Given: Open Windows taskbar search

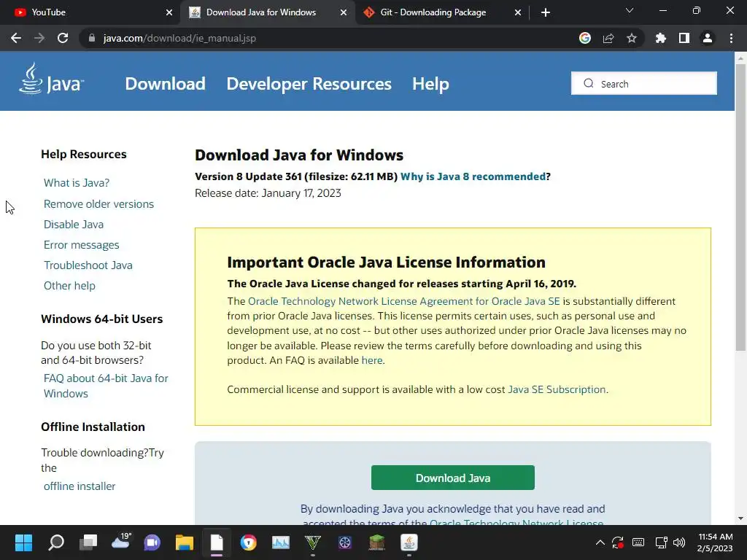Looking at the screenshot, I should [56, 542].
